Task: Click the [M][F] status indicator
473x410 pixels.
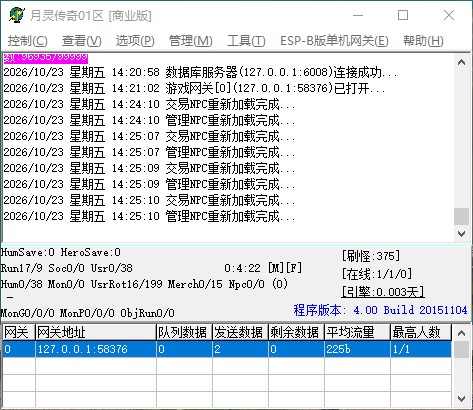Action: pos(285,268)
